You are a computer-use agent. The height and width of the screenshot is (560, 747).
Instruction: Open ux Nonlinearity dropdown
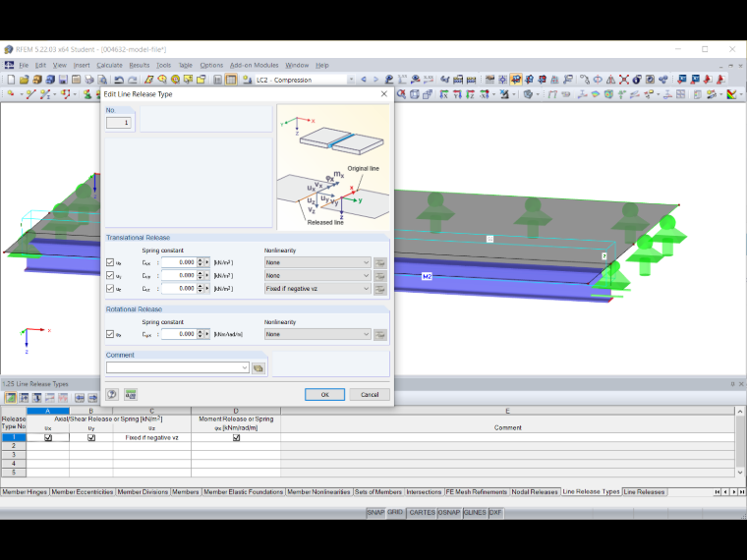tap(317, 262)
